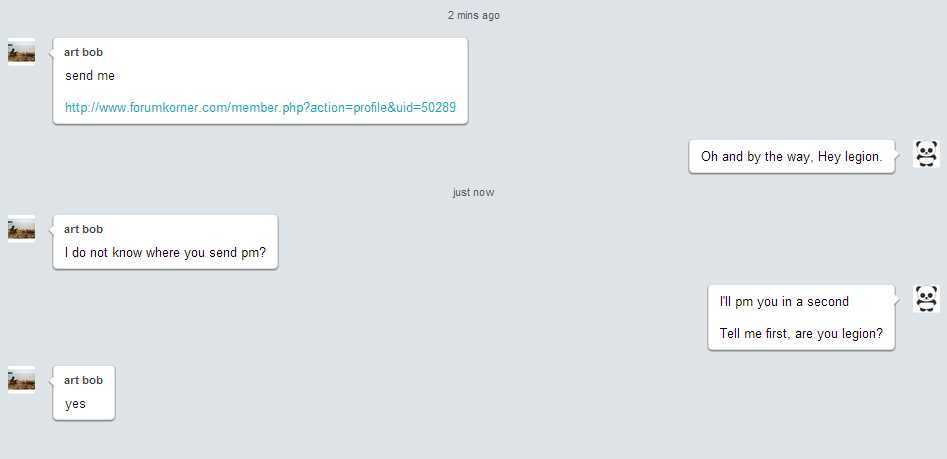Viewport: 947px width, 459px height.
Task: Click art bob's avatar beside the "send me" message
Action: [21, 52]
